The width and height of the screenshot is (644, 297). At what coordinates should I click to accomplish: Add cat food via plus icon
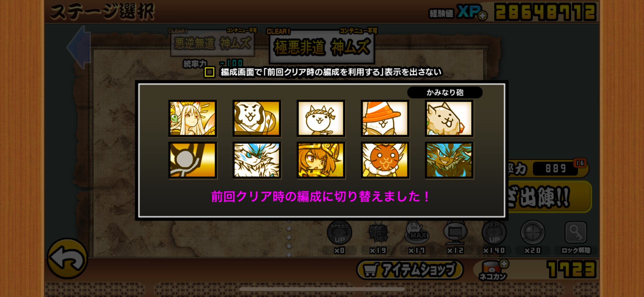click(x=504, y=264)
